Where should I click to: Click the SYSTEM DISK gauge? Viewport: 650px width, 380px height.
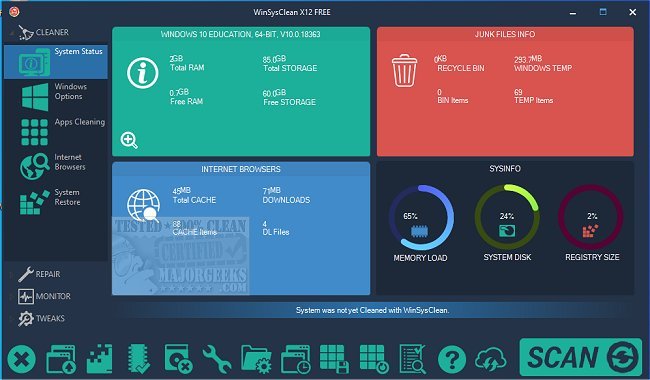click(507, 218)
